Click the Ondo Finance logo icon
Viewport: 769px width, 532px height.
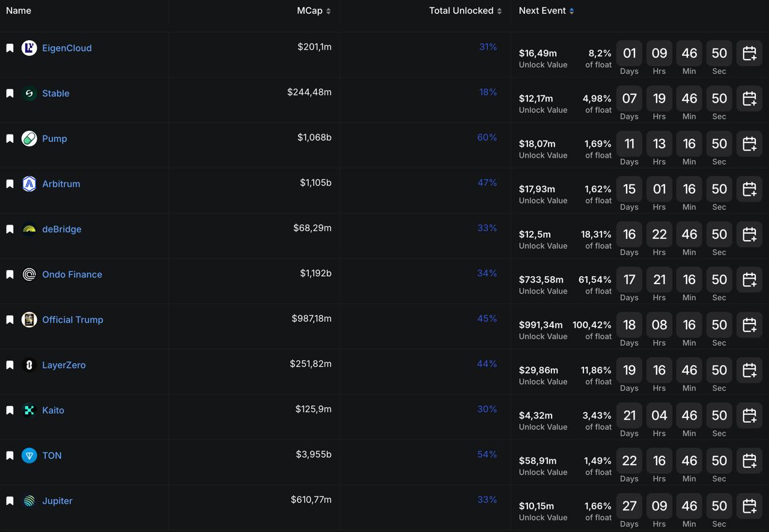(29, 274)
